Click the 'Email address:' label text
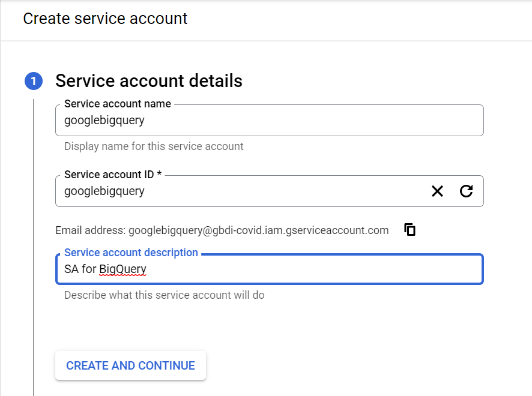The height and width of the screenshot is (396, 532). coord(90,230)
